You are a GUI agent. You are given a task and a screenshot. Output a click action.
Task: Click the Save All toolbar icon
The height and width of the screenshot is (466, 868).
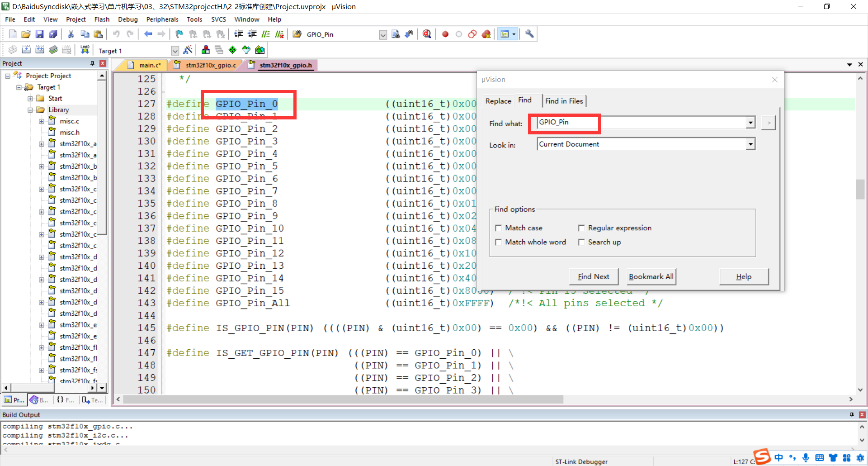coord(53,34)
